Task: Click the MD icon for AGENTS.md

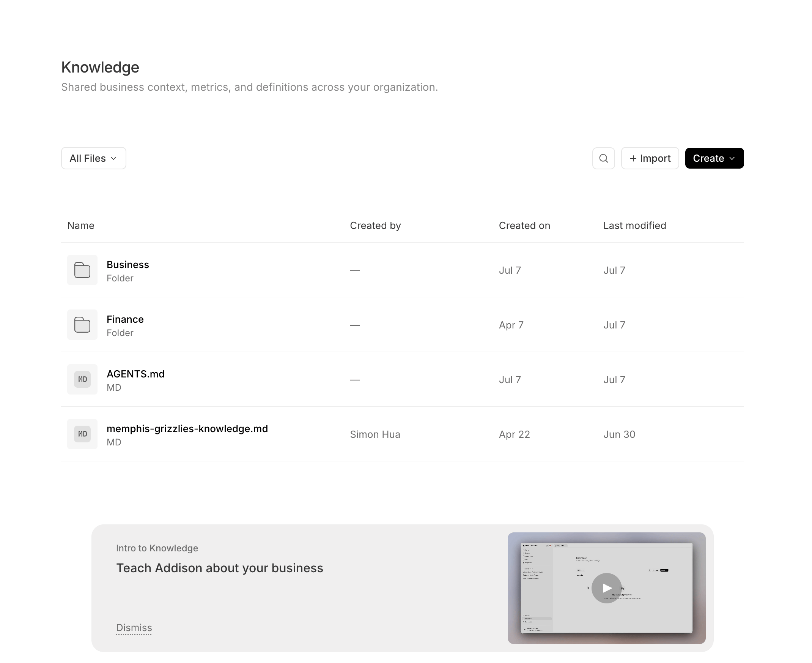Action: (x=82, y=379)
